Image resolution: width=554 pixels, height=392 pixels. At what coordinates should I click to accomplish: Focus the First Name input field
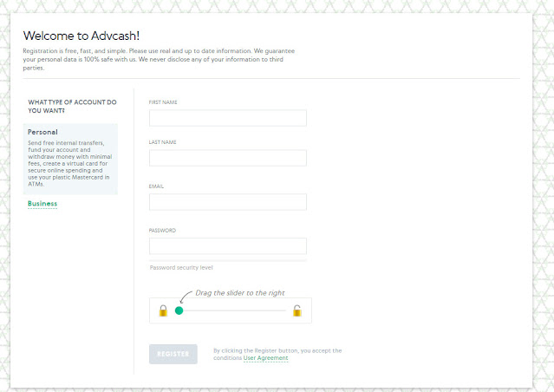[228, 118]
